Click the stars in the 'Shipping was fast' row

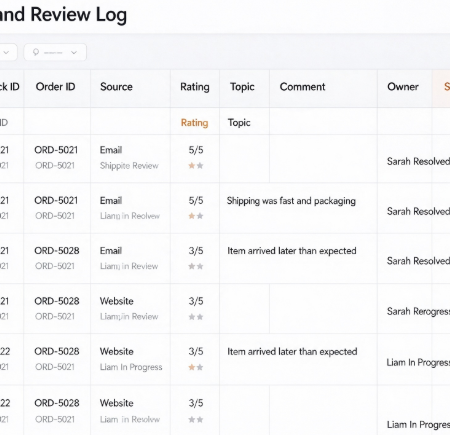tap(196, 216)
